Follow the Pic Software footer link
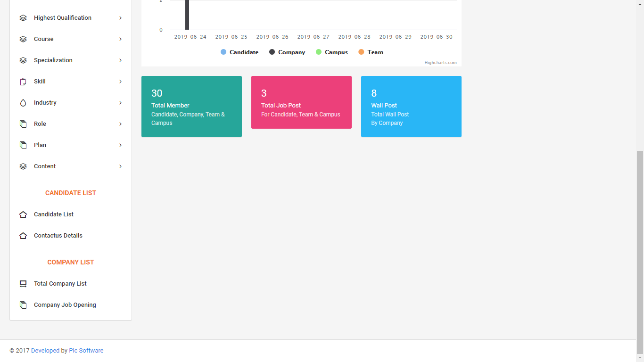644x362 pixels. click(x=86, y=351)
